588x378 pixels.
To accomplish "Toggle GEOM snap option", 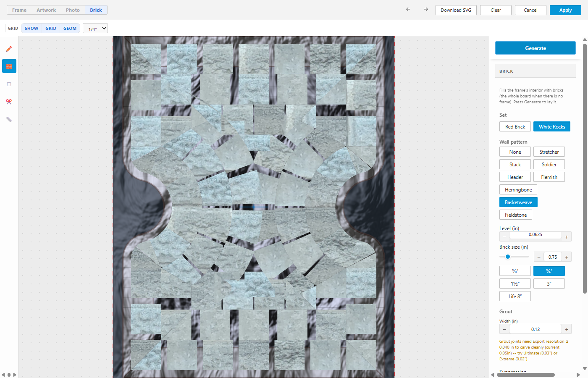I will (70, 29).
